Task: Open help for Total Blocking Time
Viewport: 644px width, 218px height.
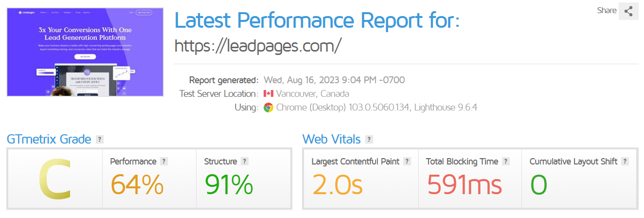Action: [x=506, y=162]
